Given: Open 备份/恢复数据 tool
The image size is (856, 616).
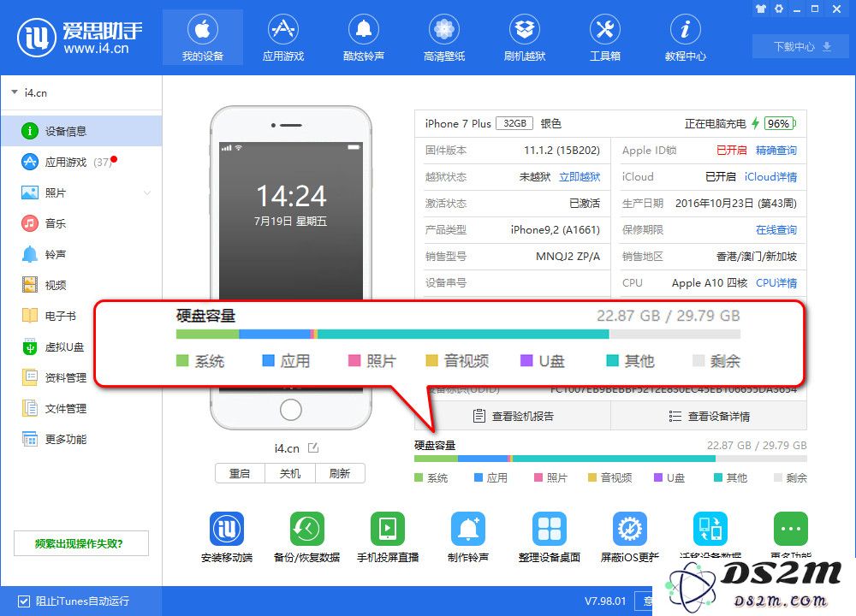Looking at the screenshot, I should tap(306, 529).
